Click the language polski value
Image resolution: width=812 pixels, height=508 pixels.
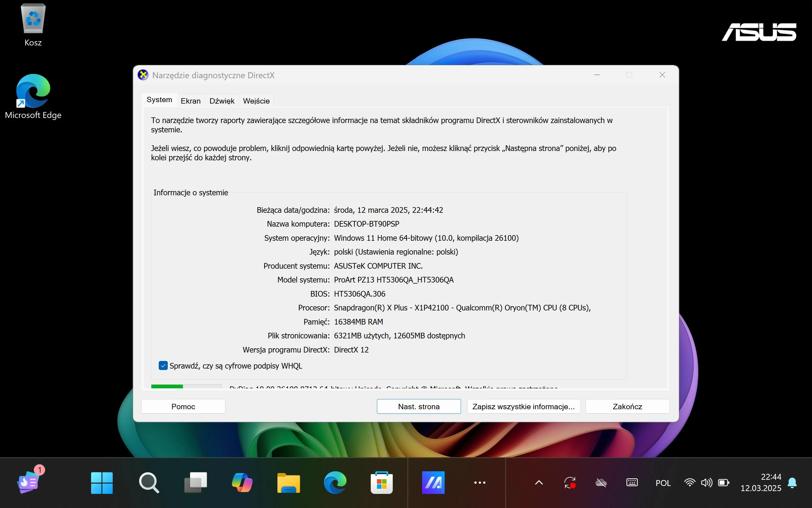point(396,252)
